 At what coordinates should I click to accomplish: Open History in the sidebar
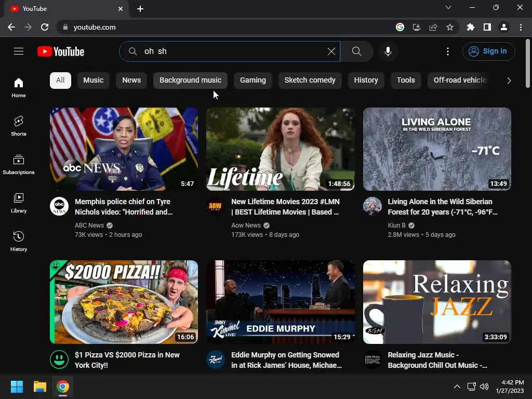[19, 241]
